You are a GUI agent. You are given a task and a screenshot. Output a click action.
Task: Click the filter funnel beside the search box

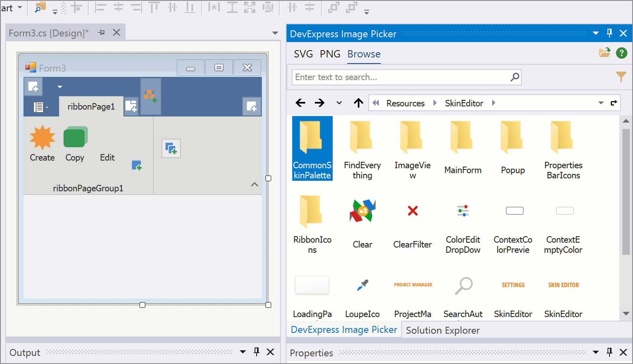coord(621,77)
